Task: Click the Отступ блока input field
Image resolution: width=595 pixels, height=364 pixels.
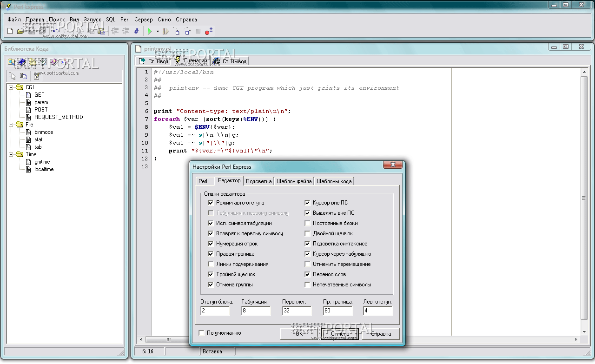Action: pyautogui.click(x=215, y=311)
